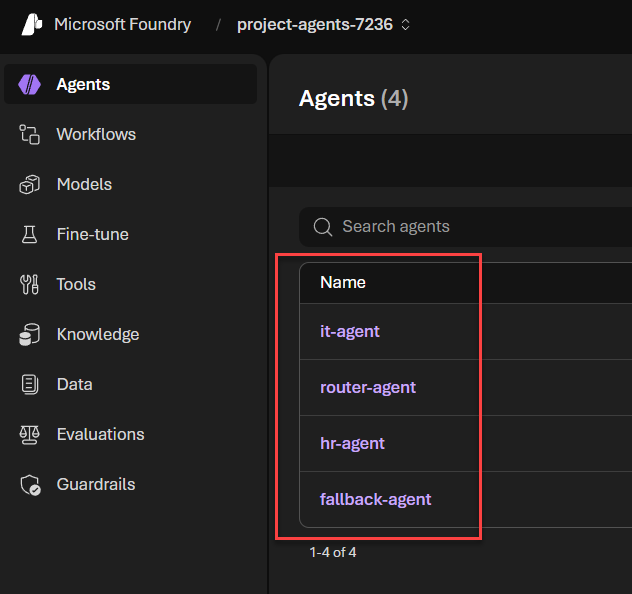
Task: Open the fallback-agent link
Action: click(375, 500)
